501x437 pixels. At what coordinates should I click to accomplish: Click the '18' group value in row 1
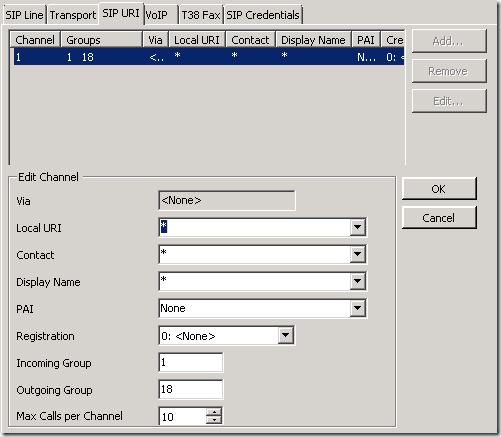click(88, 57)
